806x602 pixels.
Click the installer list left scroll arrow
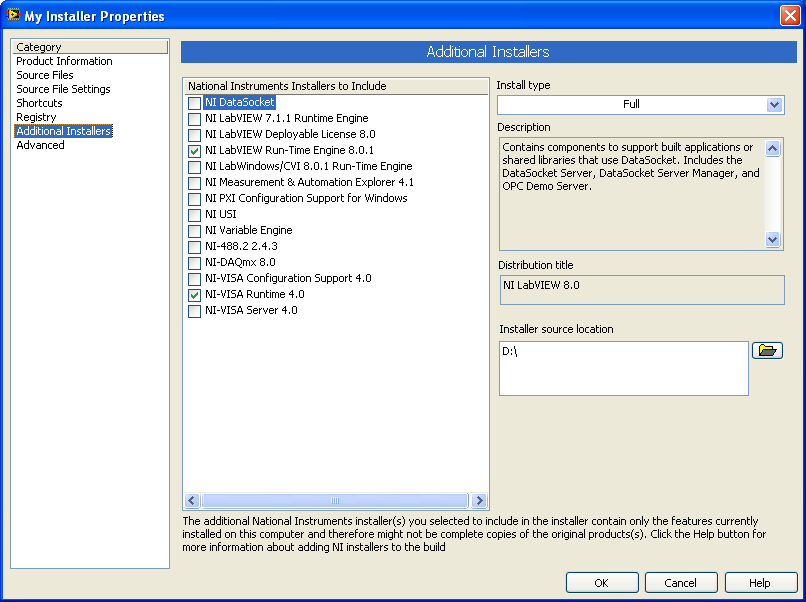tap(192, 500)
